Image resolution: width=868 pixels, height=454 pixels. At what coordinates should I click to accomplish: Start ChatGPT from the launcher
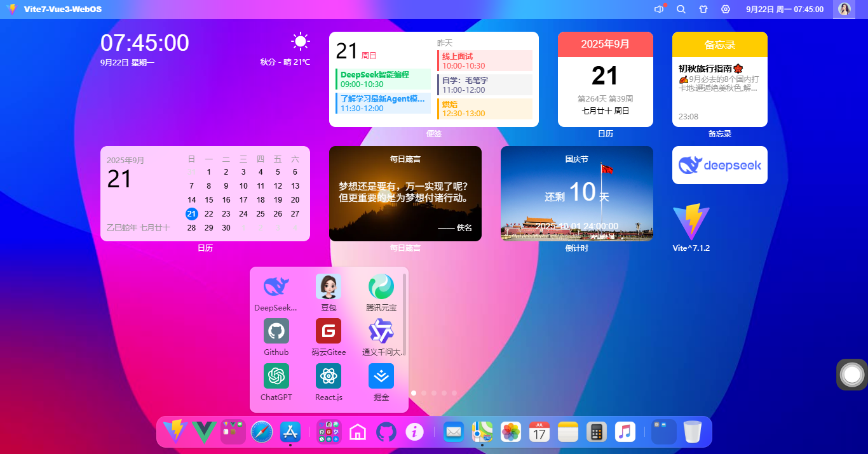pyautogui.click(x=276, y=377)
